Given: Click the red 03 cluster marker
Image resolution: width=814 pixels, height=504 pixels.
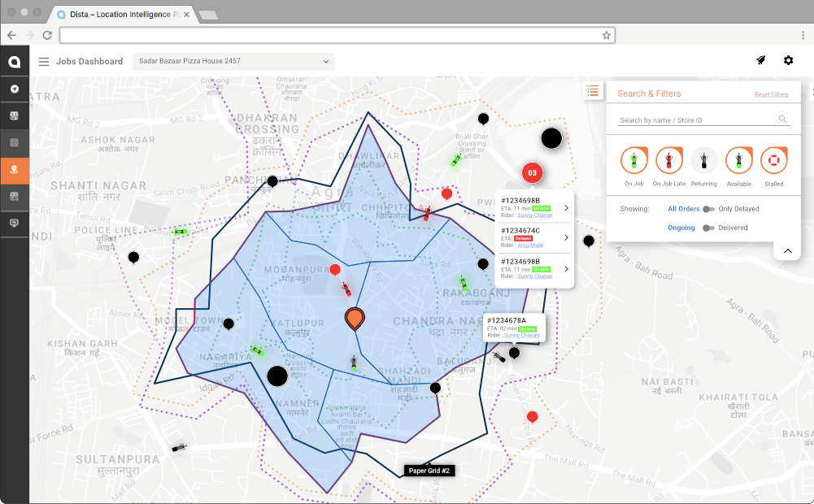Looking at the screenshot, I should (x=532, y=173).
